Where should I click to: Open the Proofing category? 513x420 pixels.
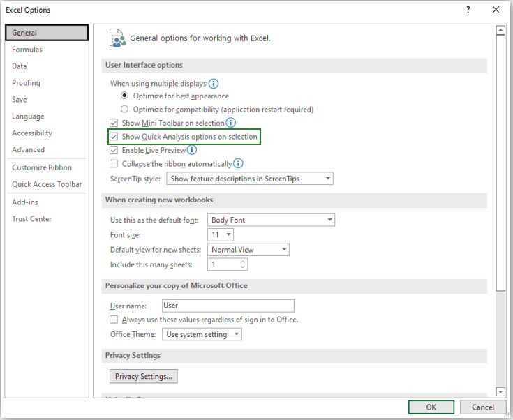(x=47, y=83)
